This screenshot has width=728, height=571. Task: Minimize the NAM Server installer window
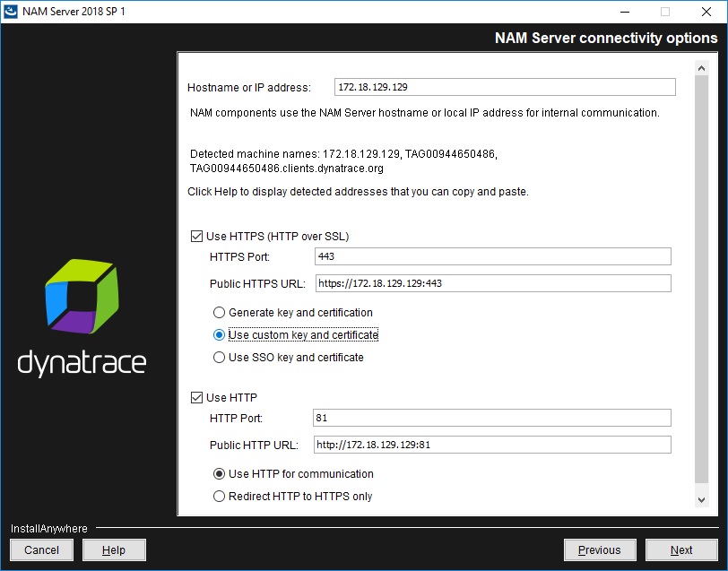(x=625, y=12)
